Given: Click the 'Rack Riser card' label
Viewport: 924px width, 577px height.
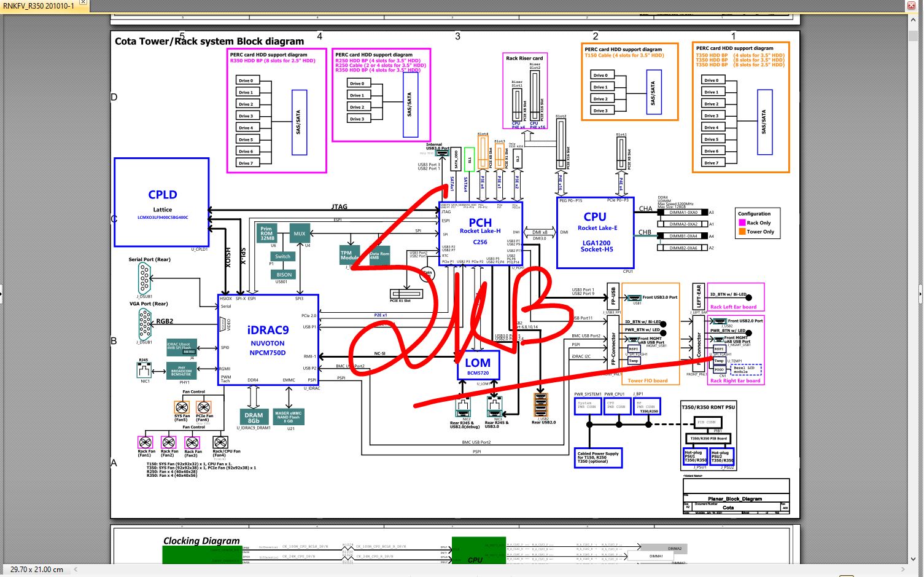Looking at the screenshot, I should pos(524,58).
